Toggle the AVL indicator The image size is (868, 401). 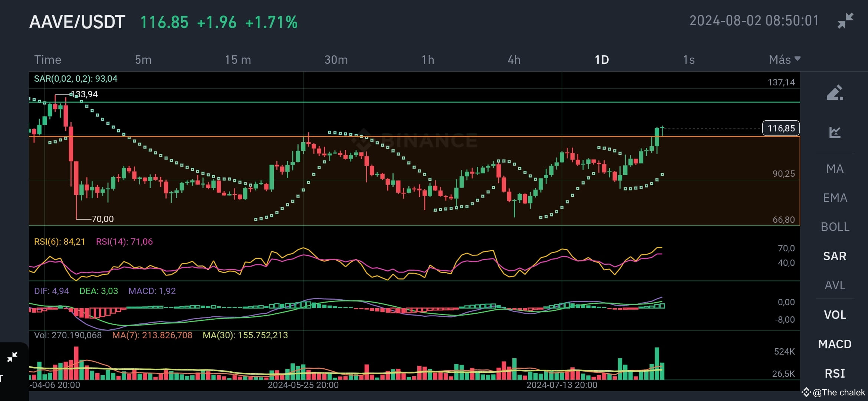point(835,285)
